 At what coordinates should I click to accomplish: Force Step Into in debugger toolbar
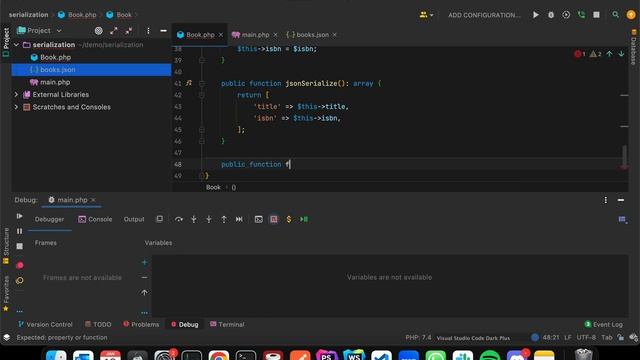[209, 219]
